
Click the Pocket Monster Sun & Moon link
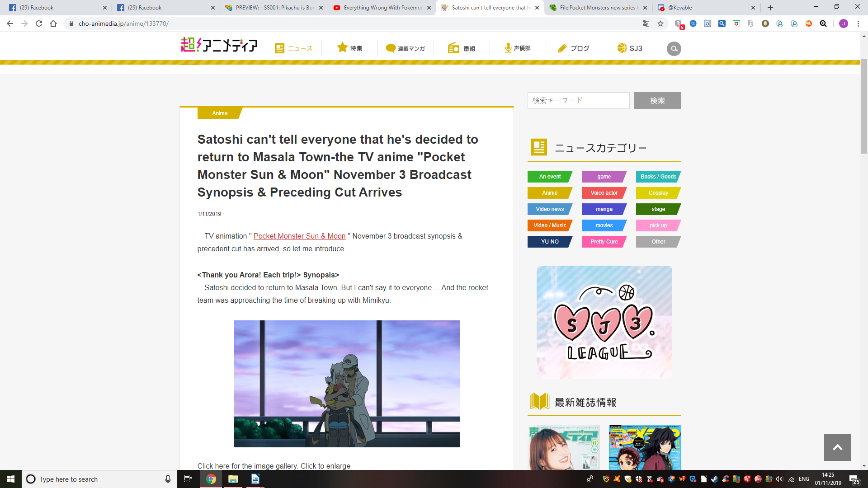click(x=299, y=236)
